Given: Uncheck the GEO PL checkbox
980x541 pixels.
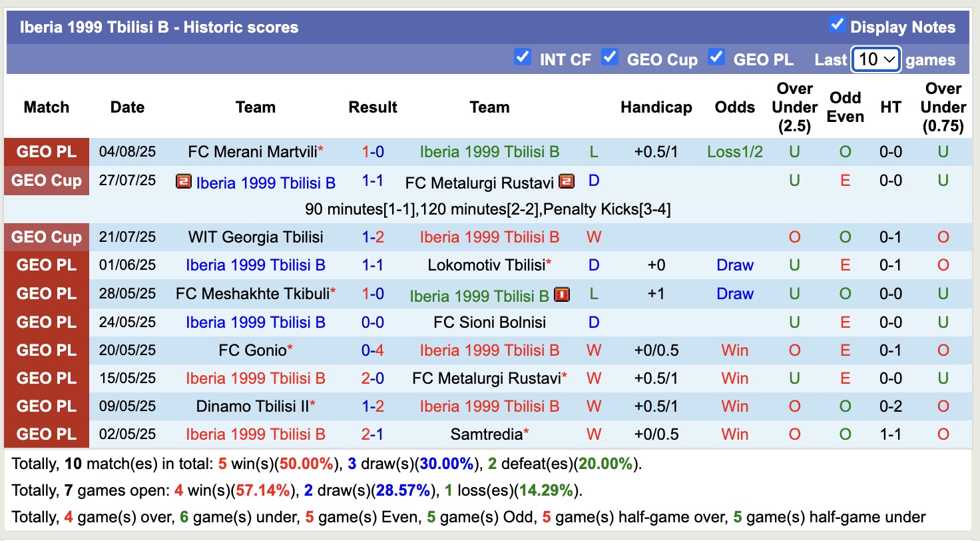Looking at the screenshot, I should 717,58.
